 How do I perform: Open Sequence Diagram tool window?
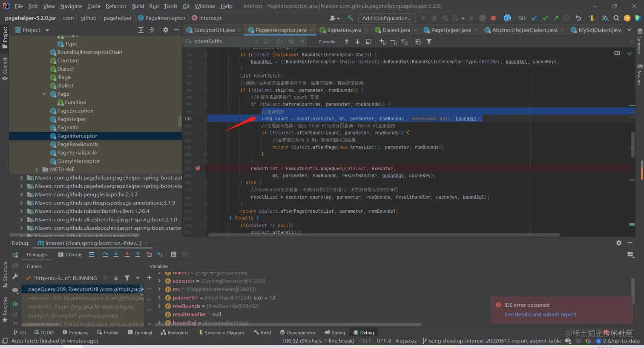tap(221, 333)
